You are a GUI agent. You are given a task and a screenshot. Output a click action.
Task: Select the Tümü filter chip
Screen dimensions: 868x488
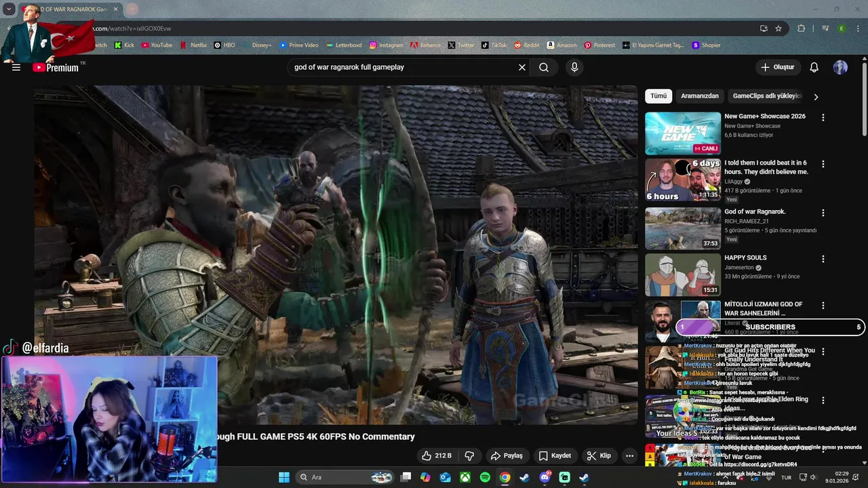coord(658,96)
